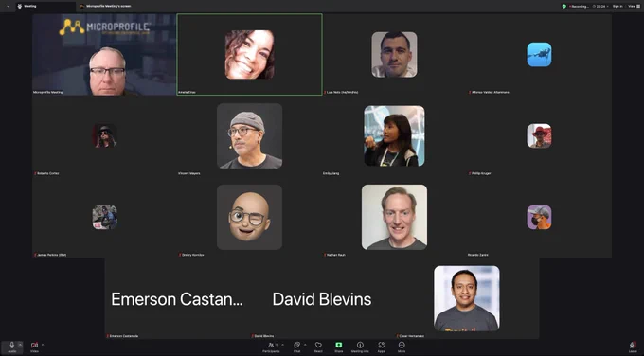
Task: Click the Emily Jiang name label
Action: pos(331,173)
